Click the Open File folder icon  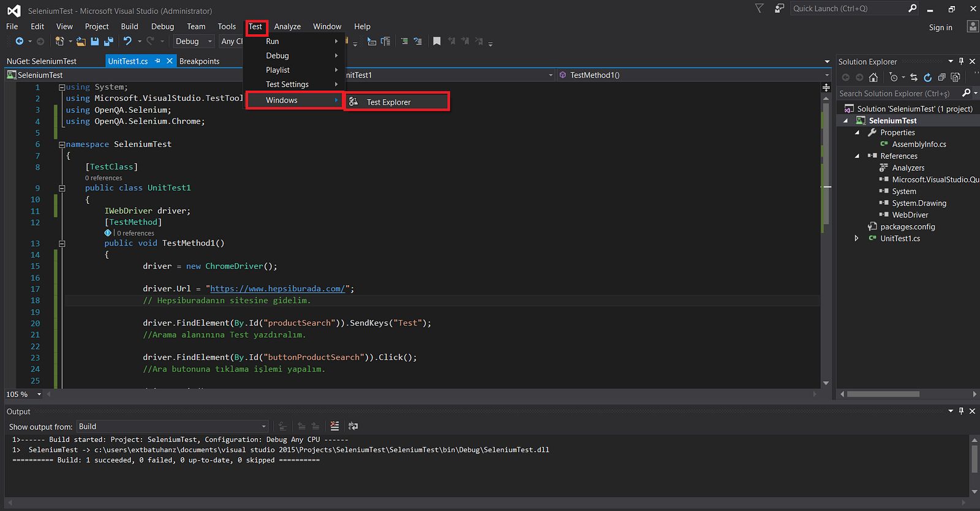click(81, 41)
